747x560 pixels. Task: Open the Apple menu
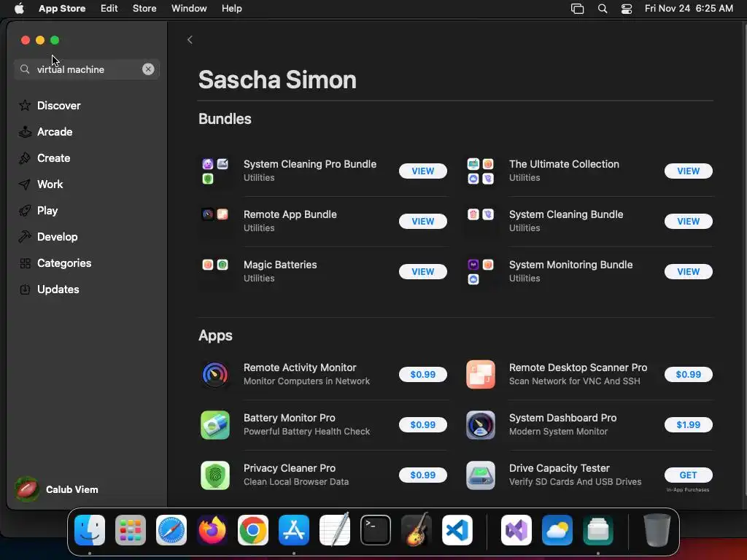[x=19, y=9]
